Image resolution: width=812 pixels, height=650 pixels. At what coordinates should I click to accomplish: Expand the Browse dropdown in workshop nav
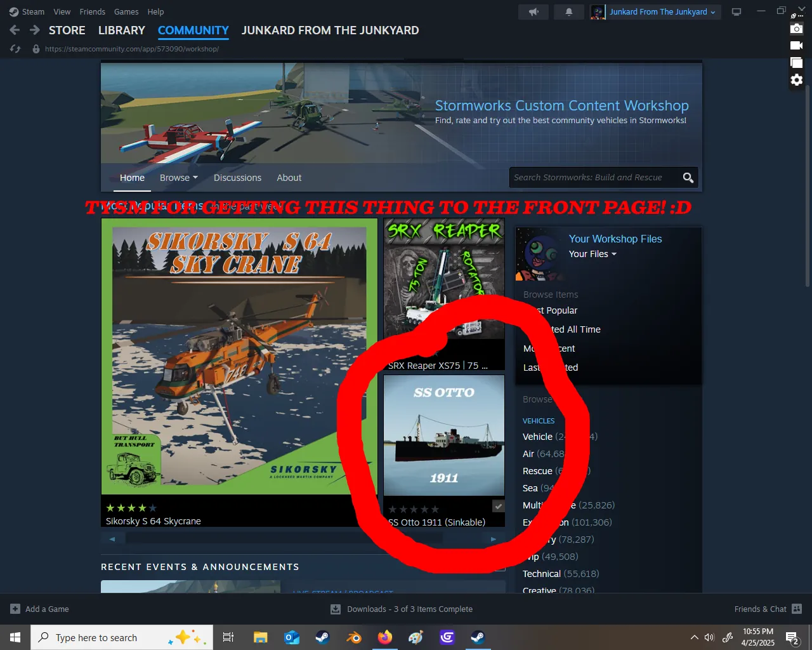tap(179, 178)
